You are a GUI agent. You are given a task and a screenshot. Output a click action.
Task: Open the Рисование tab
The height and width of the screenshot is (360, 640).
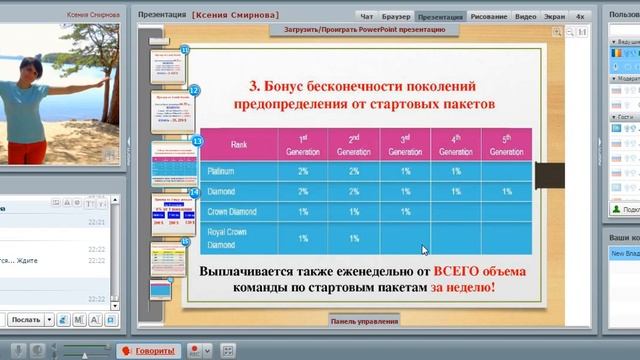[489, 16]
